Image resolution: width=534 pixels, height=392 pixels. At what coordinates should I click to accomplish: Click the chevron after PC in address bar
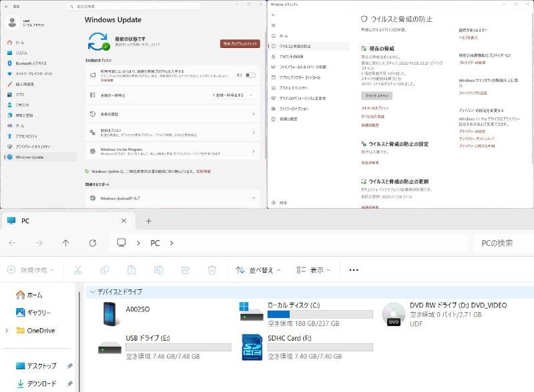pyautogui.click(x=172, y=243)
